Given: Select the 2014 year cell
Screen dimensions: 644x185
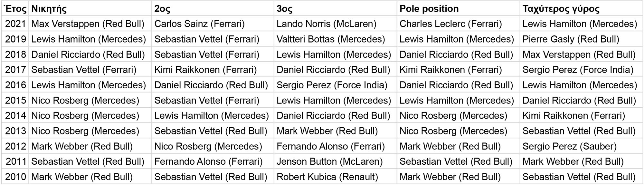Looking at the screenshot, I should (15, 116).
